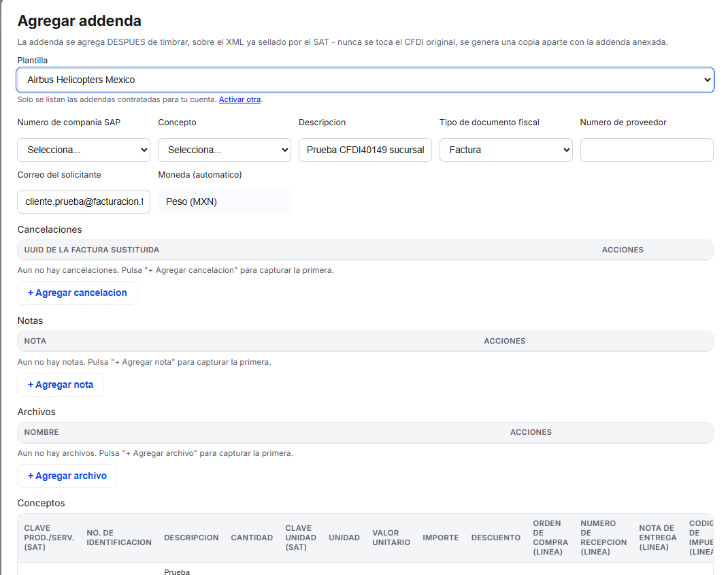Click '+ Agregar cancelacion' button

pos(77,293)
